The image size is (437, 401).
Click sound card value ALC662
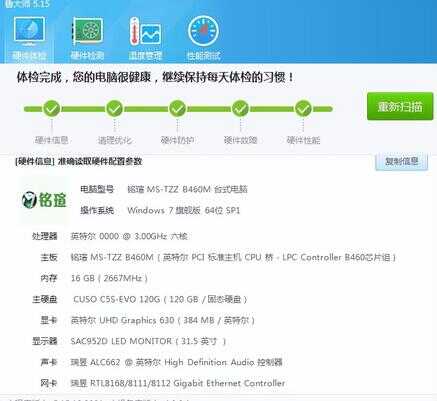click(176, 362)
